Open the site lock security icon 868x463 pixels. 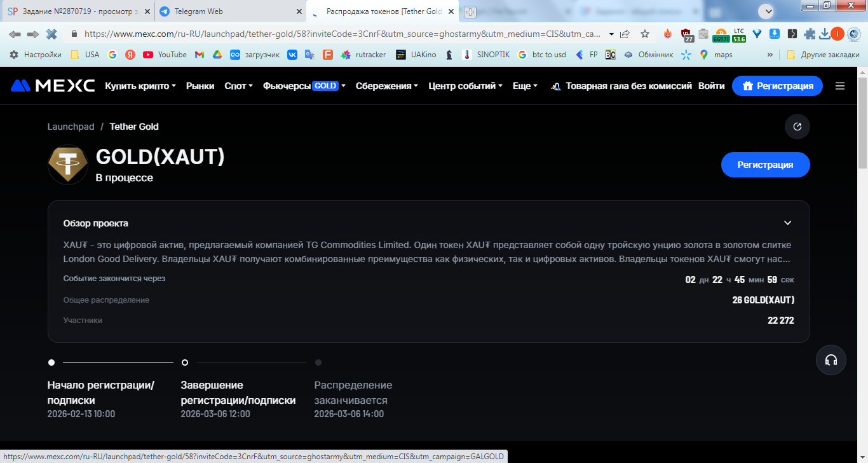74,34
